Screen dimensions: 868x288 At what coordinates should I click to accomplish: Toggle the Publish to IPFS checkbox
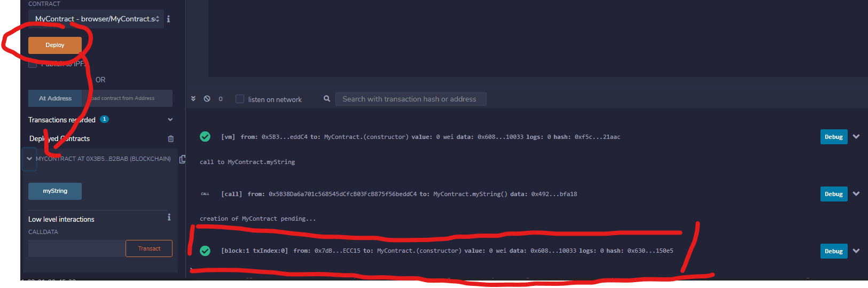[33, 64]
